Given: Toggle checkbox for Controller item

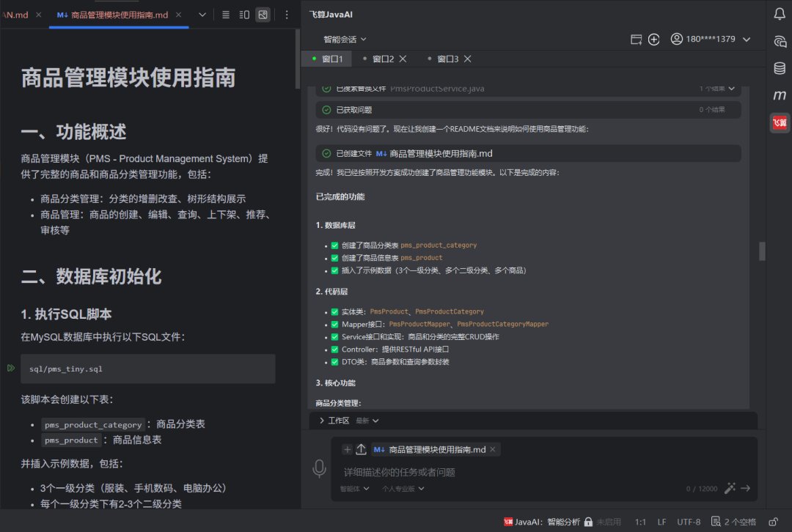Looking at the screenshot, I should tap(334, 350).
